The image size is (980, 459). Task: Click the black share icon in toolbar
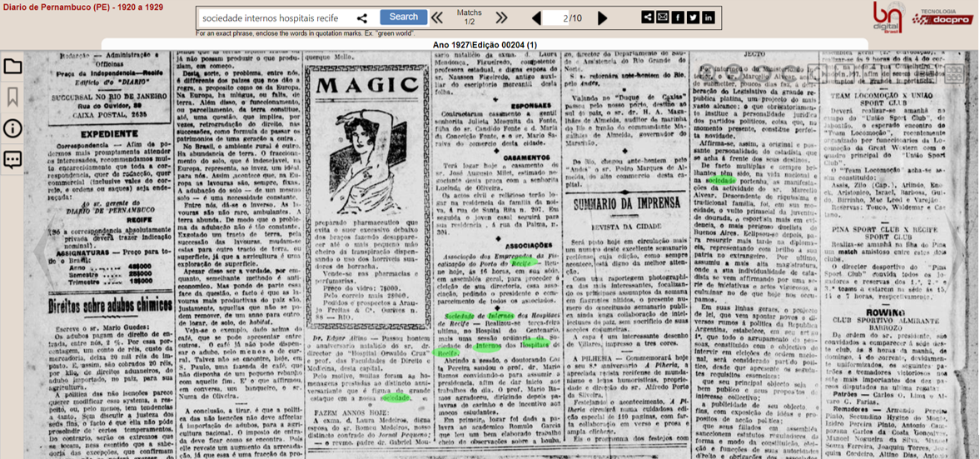coord(648,17)
